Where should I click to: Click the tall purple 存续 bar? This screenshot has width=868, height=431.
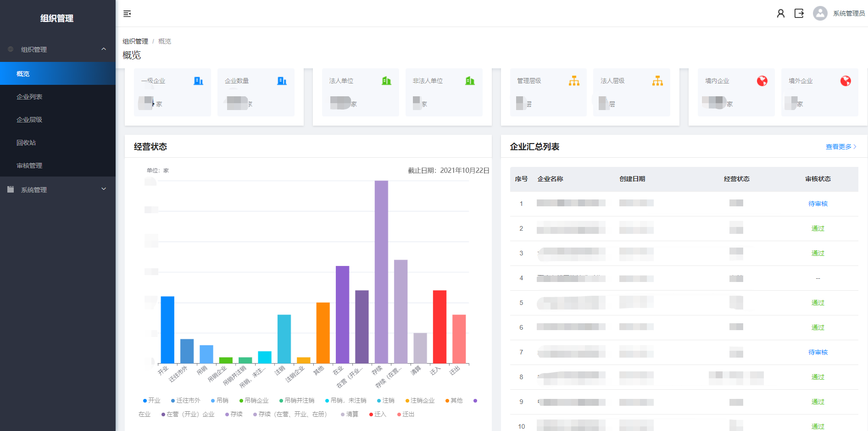(x=381, y=272)
